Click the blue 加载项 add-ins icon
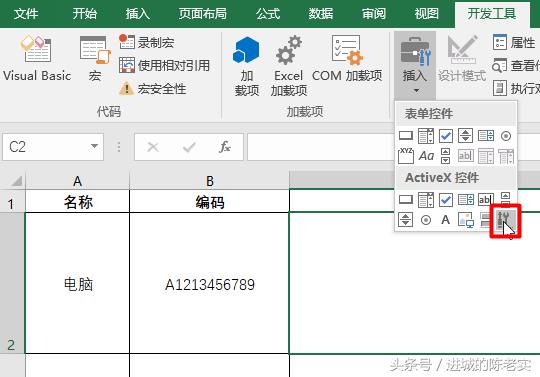Image resolution: width=540 pixels, height=377 pixels. 246,51
